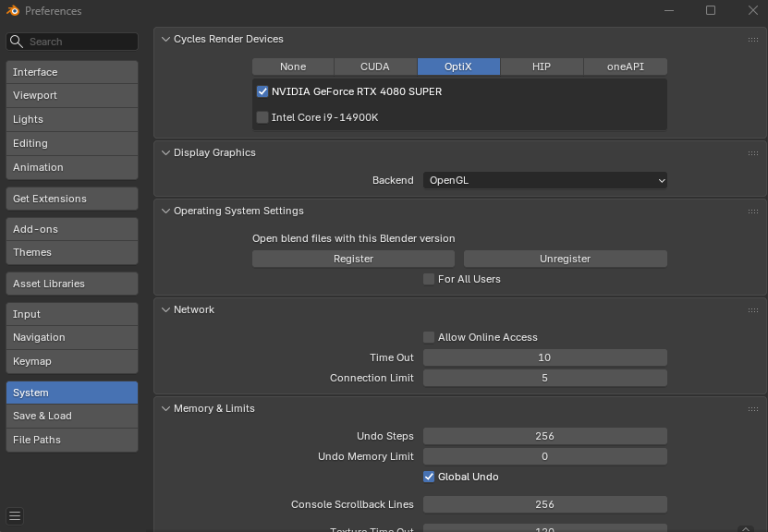Collapse the Display Graphics panel
This screenshot has width=768, height=532.
click(166, 152)
